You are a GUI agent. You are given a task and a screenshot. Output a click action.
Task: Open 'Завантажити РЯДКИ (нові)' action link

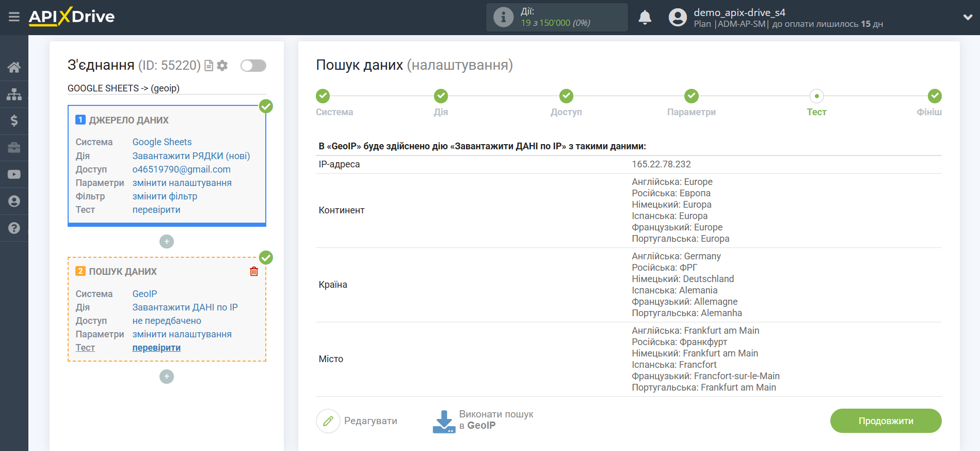click(191, 155)
